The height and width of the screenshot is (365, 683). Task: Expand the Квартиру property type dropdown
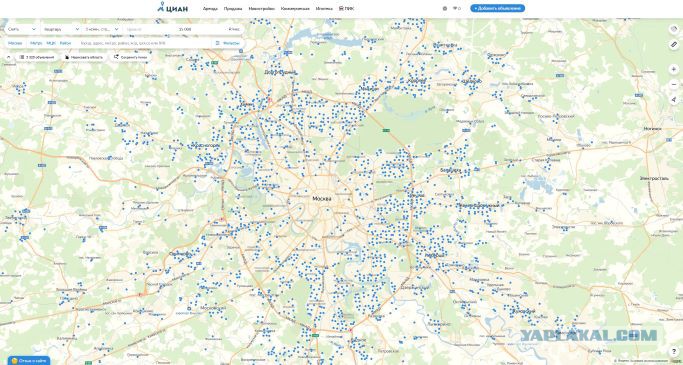tap(61, 29)
